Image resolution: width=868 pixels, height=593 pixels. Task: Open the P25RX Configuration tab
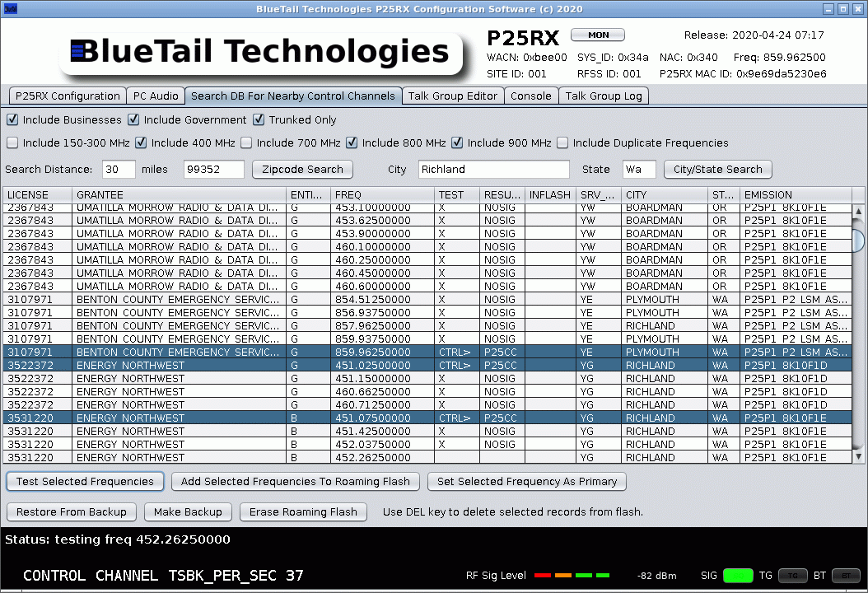click(x=68, y=96)
